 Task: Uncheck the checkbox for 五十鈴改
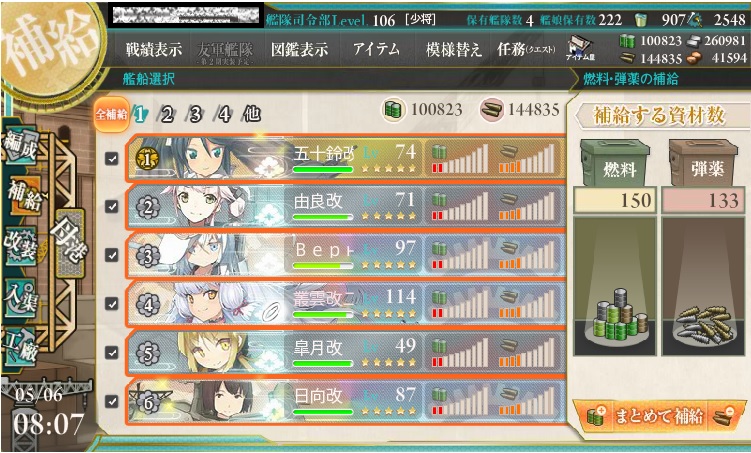coord(112,159)
